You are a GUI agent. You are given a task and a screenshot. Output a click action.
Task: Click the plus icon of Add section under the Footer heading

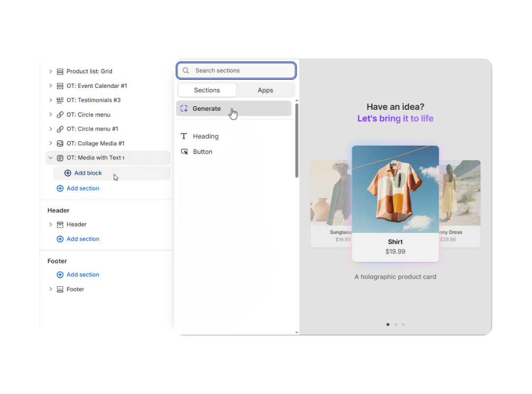pyautogui.click(x=60, y=274)
